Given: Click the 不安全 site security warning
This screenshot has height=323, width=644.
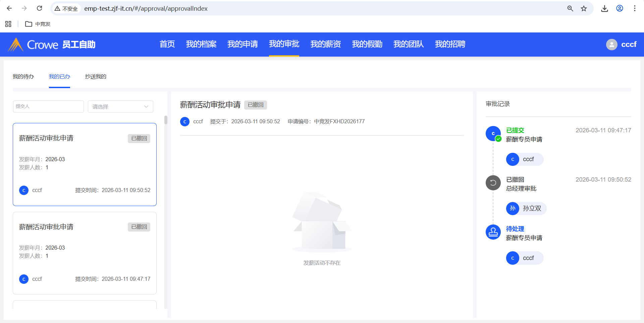Looking at the screenshot, I should pyautogui.click(x=66, y=8).
